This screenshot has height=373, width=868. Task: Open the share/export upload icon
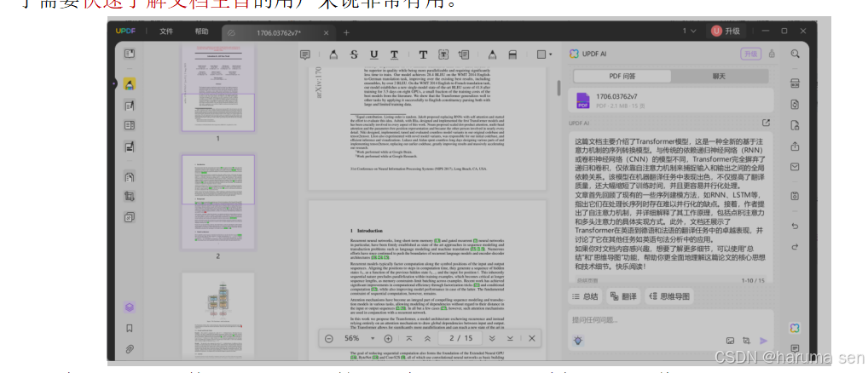pyautogui.click(x=795, y=146)
